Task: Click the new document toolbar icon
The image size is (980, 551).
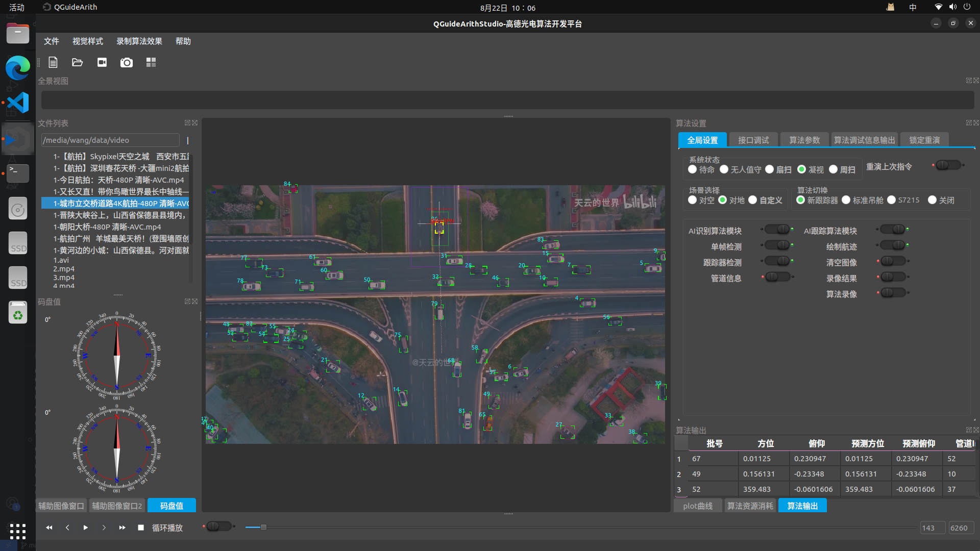Action: pyautogui.click(x=53, y=62)
